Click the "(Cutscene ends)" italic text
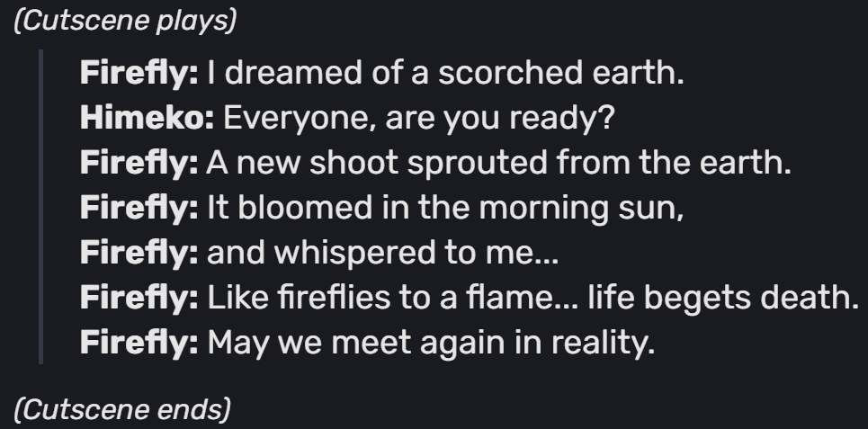 (122, 409)
